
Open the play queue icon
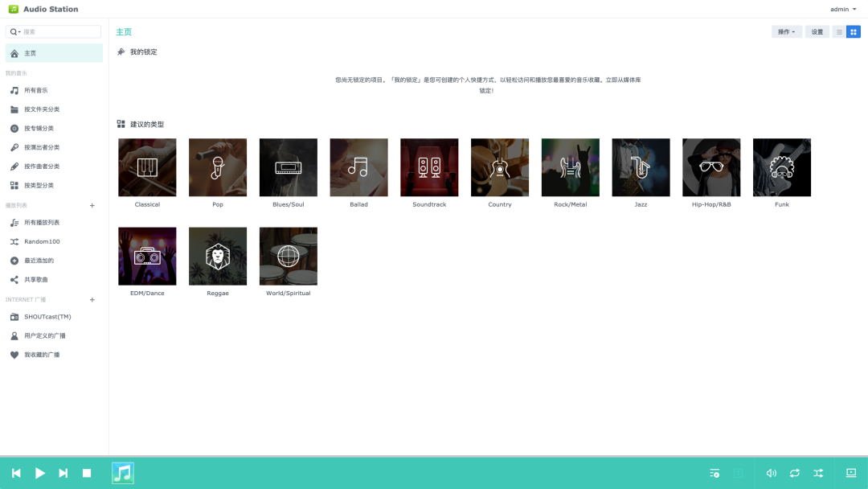[714, 473]
